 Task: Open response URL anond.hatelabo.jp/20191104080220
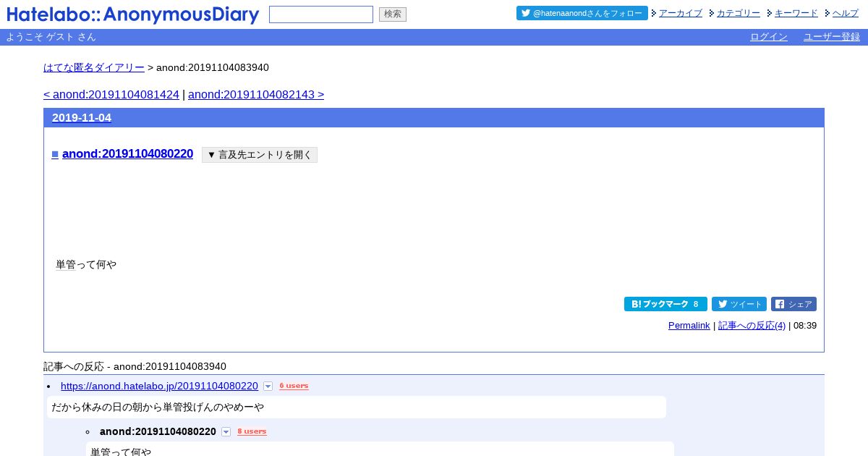tap(159, 386)
